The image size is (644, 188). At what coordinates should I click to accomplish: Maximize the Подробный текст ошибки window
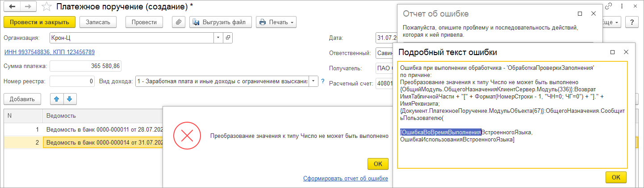coord(613,52)
